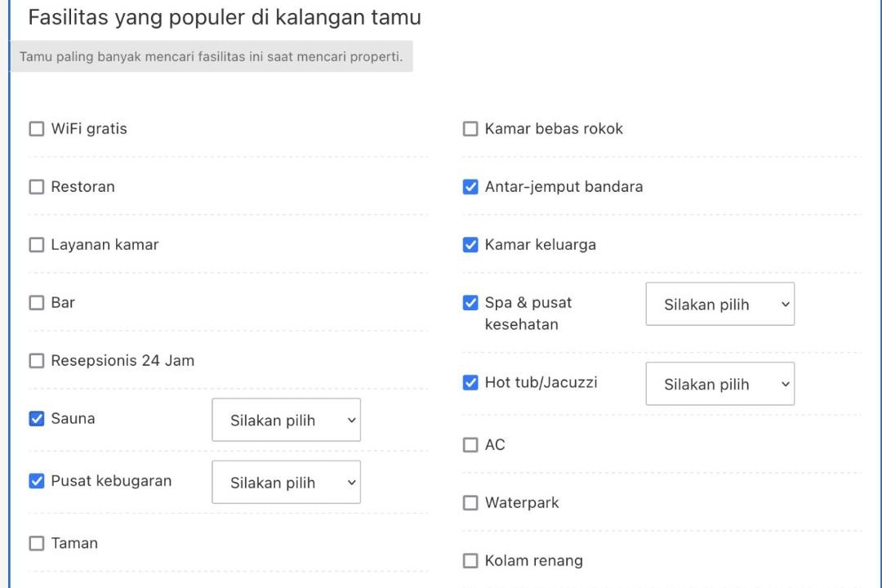Uncheck Antar-jemput bandara checkbox
The image size is (882, 588).
click(x=470, y=187)
